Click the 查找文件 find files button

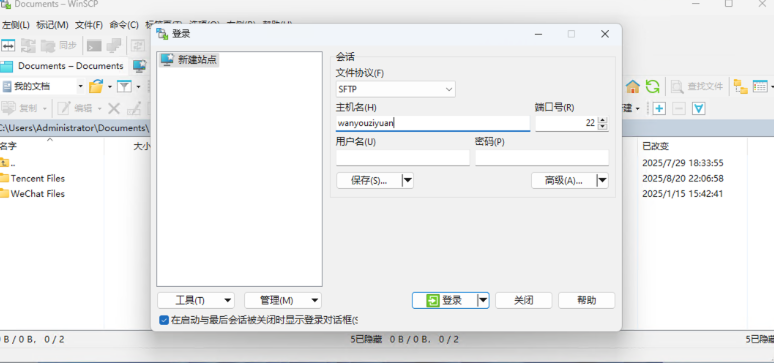(697, 86)
